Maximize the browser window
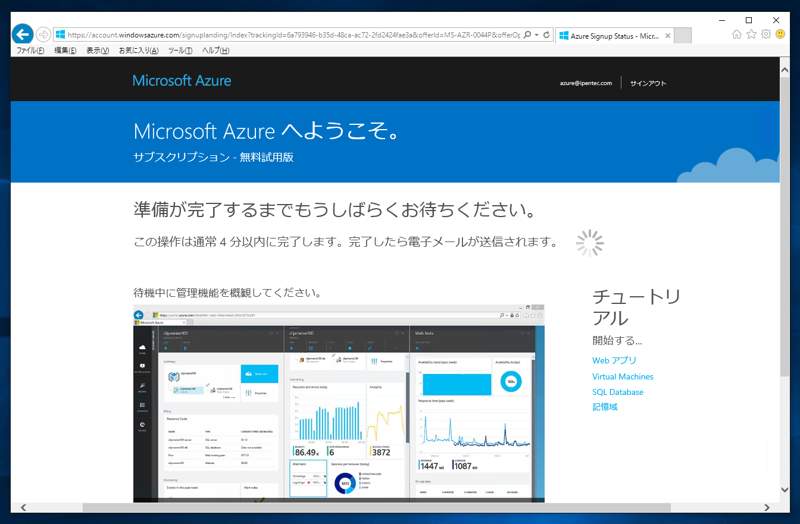Image resolution: width=800 pixels, height=524 pixels. 748,20
